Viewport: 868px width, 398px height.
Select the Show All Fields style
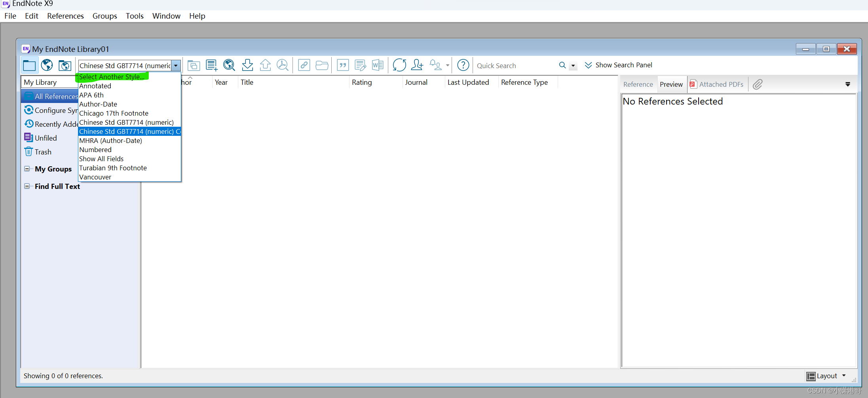point(129,159)
